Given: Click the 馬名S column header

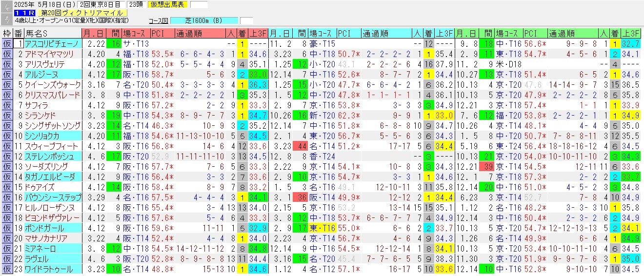Looking at the screenshot, I should tap(52, 33).
